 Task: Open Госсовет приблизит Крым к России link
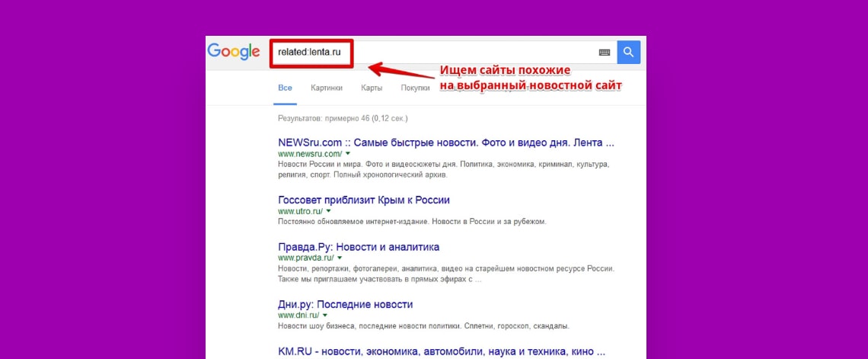364,200
